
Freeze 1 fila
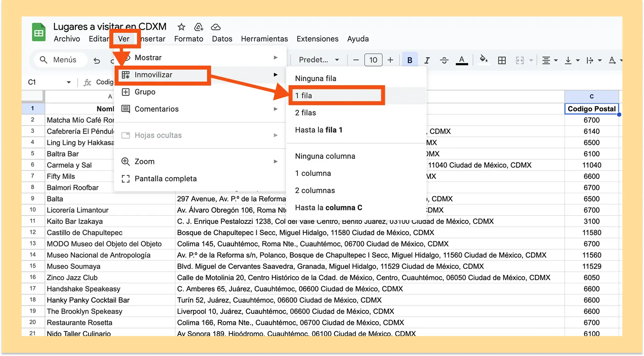pyautogui.click(x=356, y=96)
